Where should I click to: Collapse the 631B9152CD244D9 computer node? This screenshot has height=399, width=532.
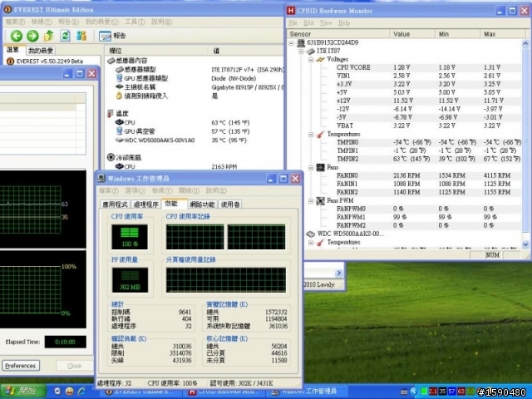[x=291, y=43]
